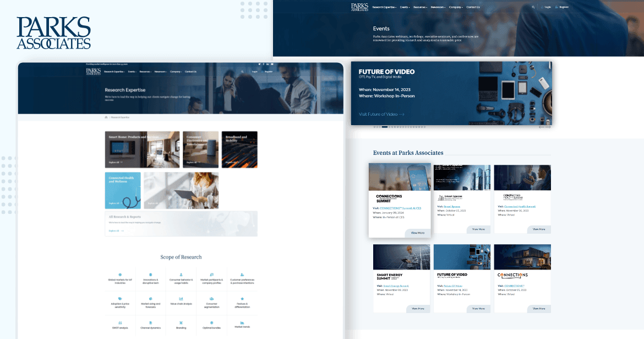Image resolution: width=644 pixels, height=339 pixels.
Task: Click Market participants & company profiles icon
Action: (x=211, y=275)
